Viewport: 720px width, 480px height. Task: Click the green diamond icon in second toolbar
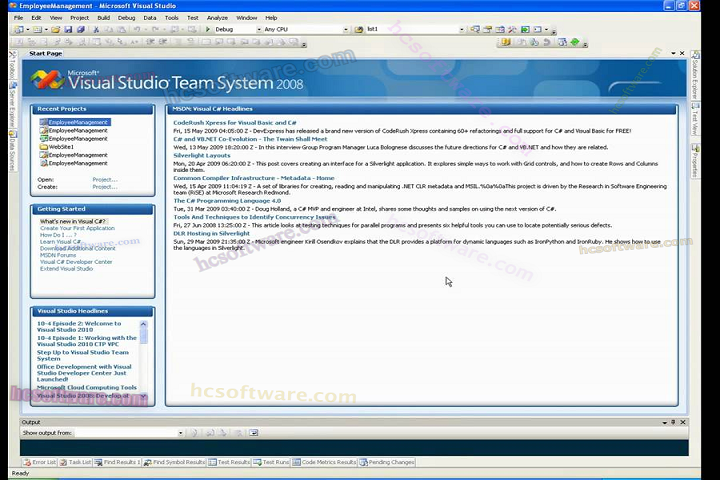pos(575,42)
